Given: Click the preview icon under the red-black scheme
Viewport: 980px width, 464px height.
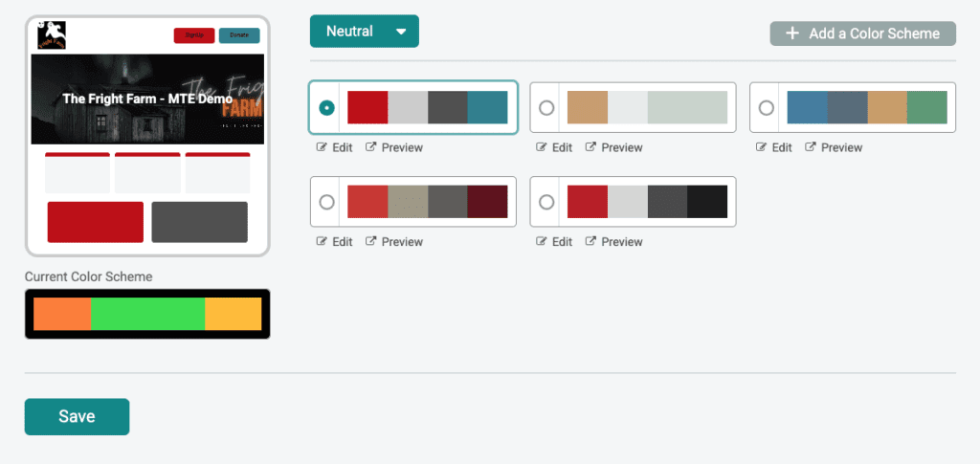Looking at the screenshot, I should 590,242.
